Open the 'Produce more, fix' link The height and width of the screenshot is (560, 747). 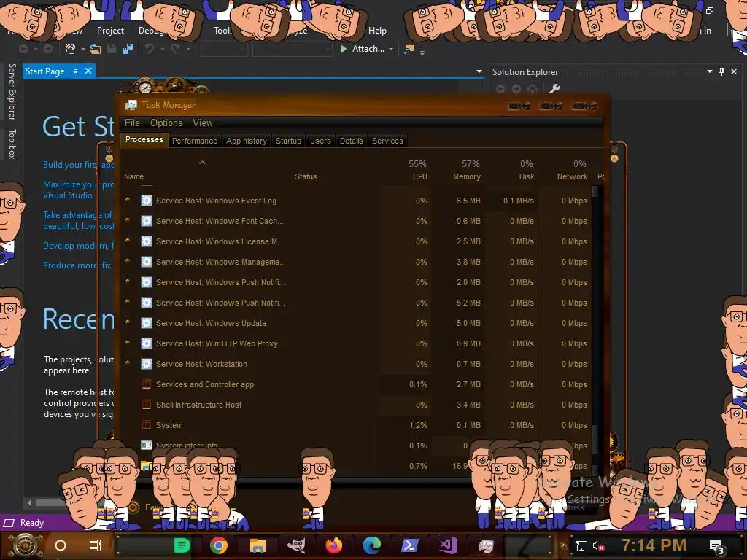(x=77, y=265)
